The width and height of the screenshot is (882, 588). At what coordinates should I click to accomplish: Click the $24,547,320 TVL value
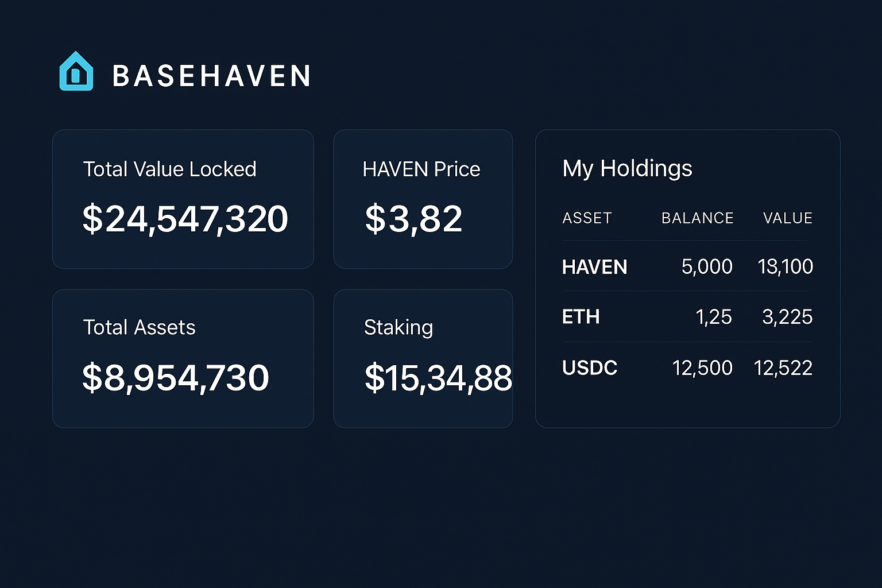pos(185,218)
